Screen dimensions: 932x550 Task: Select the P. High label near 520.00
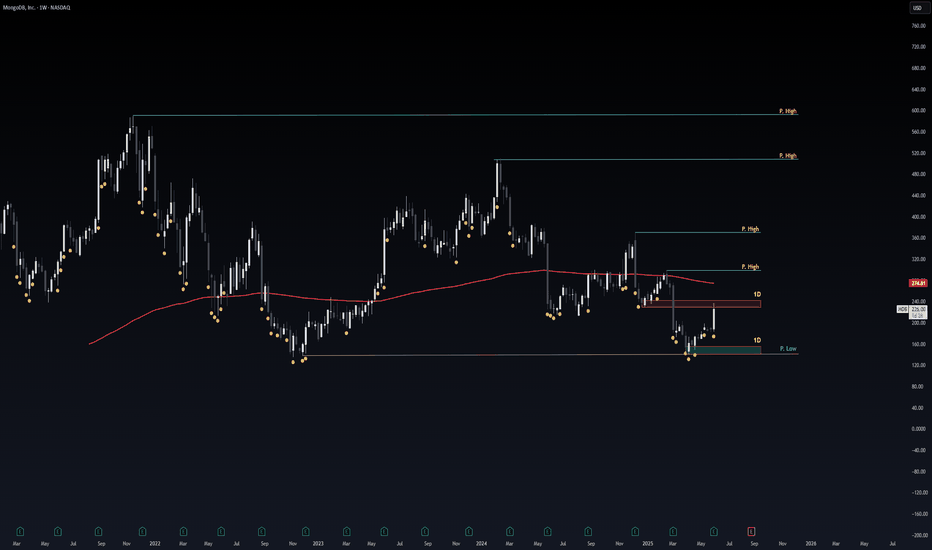point(788,156)
